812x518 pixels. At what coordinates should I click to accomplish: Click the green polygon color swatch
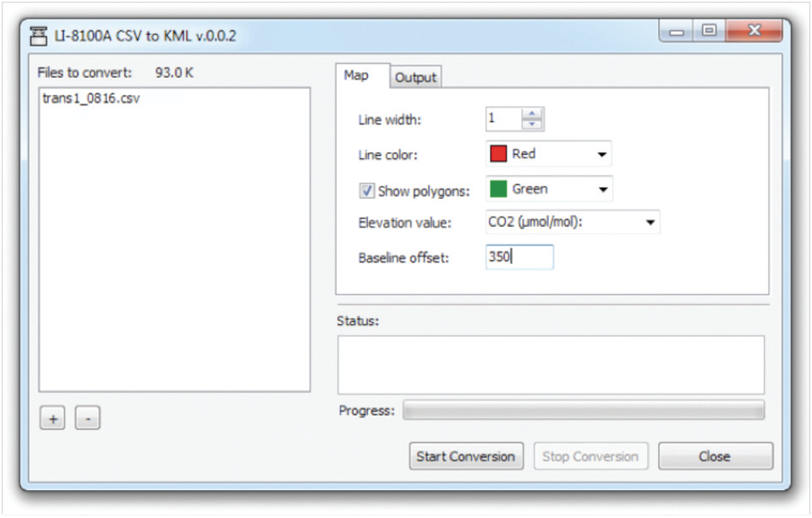[x=498, y=189]
